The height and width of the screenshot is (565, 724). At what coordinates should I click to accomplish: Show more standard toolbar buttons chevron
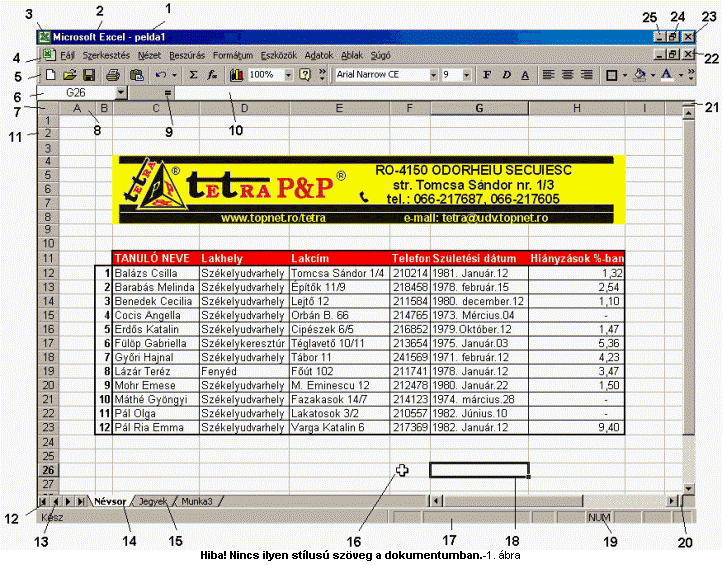pyautogui.click(x=322, y=74)
